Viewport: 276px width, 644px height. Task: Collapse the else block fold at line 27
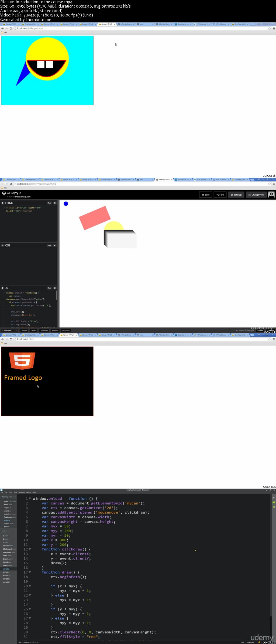pyautogui.click(x=30, y=618)
